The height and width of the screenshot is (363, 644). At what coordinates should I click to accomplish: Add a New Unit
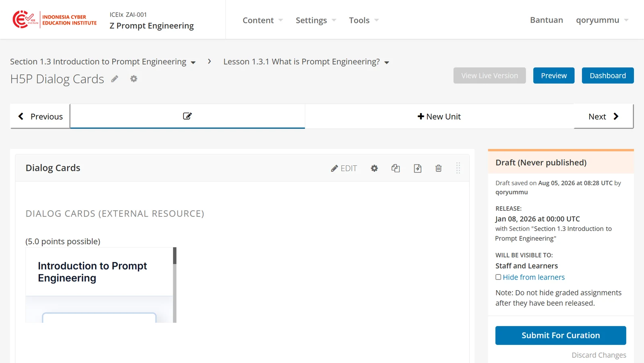tap(439, 116)
